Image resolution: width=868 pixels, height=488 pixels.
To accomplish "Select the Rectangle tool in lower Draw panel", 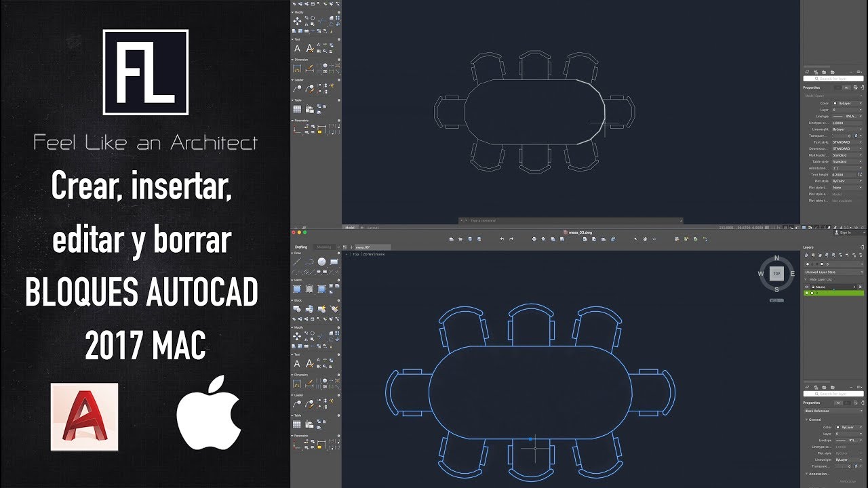I will click(334, 262).
